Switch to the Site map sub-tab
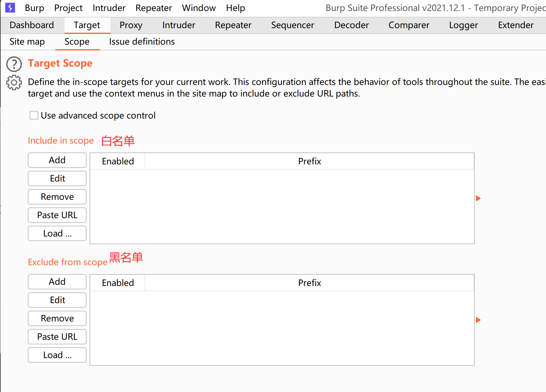The image size is (546, 392). (x=27, y=42)
